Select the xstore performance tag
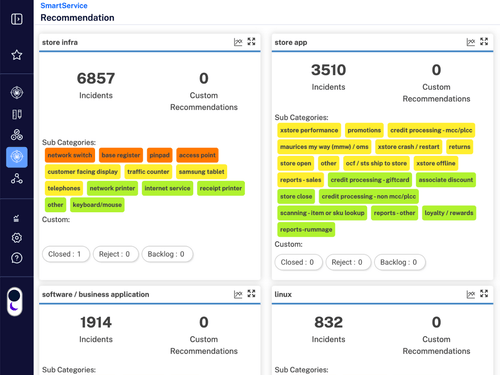Viewport: 500px width, 375px height. point(309,130)
